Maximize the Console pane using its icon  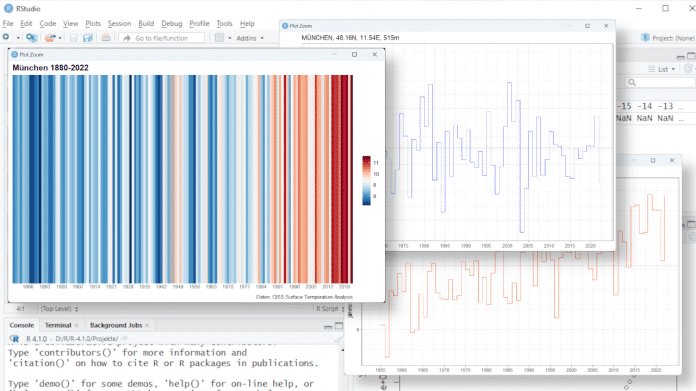tap(339, 326)
